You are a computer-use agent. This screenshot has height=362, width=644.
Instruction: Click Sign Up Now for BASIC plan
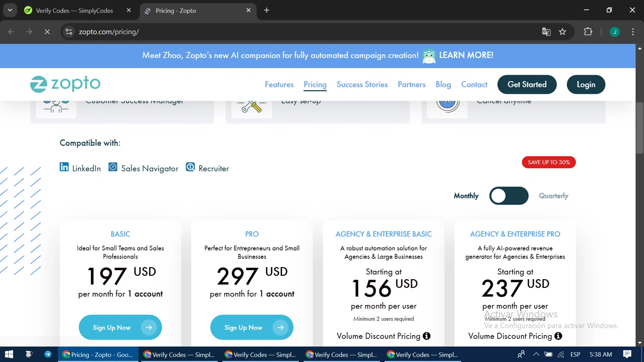tap(120, 327)
